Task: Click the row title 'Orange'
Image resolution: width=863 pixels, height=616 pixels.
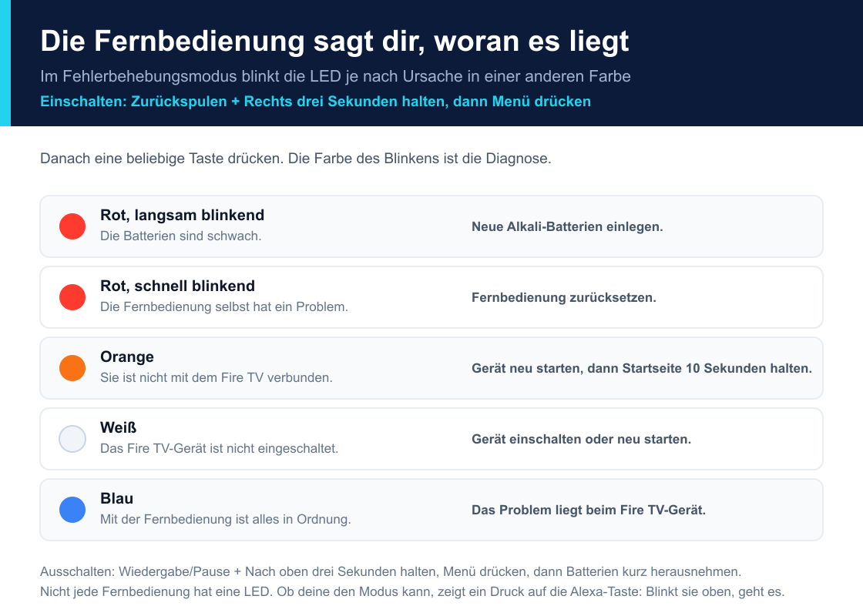Action: pos(127,357)
